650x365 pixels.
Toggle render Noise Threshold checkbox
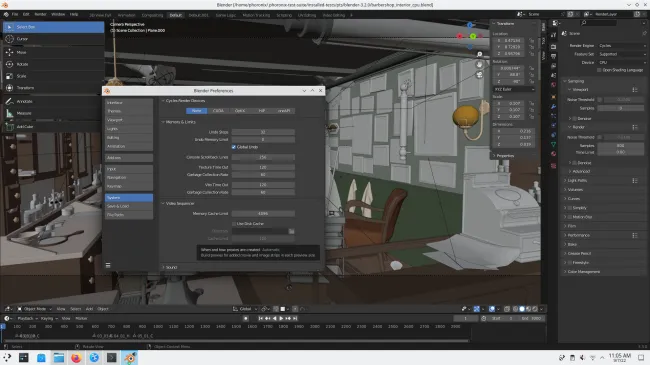600,137
